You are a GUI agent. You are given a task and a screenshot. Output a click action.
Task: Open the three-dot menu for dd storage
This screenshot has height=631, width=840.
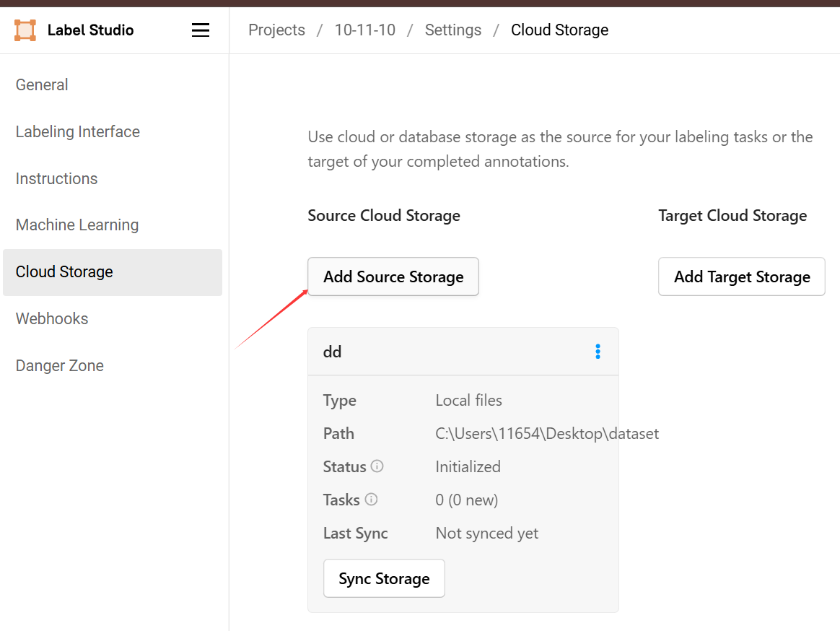tap(598, 352)
